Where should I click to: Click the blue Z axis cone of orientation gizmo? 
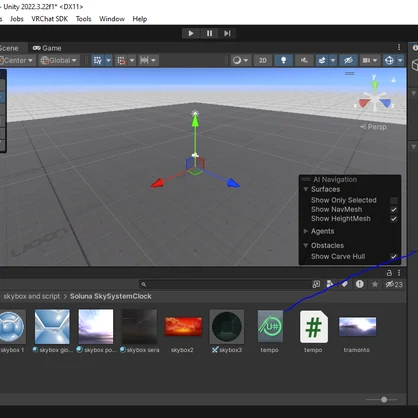[x=385, y=103]
